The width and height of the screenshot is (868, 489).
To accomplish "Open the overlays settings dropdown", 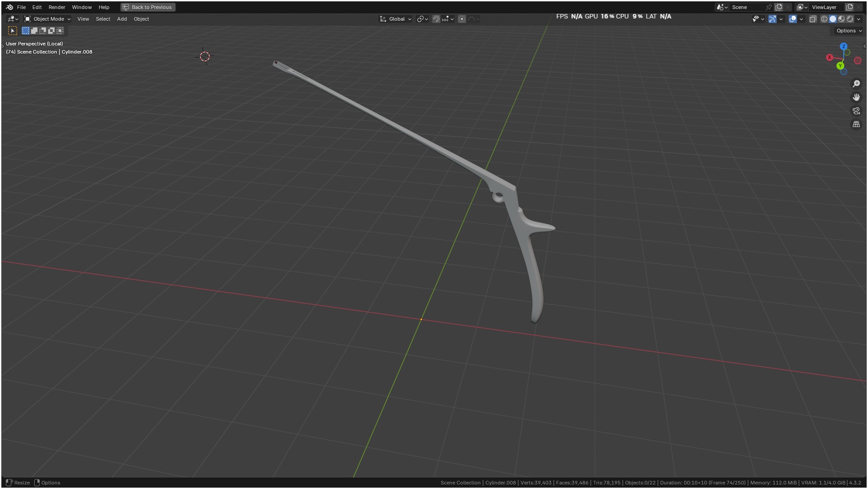I will pyautogui.click(x=801, y=19).
